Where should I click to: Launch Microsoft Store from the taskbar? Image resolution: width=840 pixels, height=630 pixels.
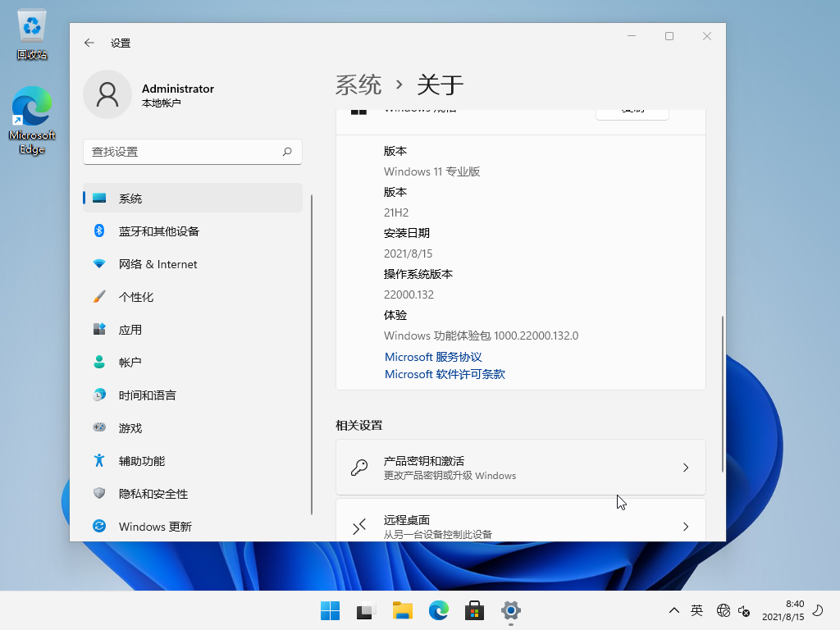[x=474, y=610]
